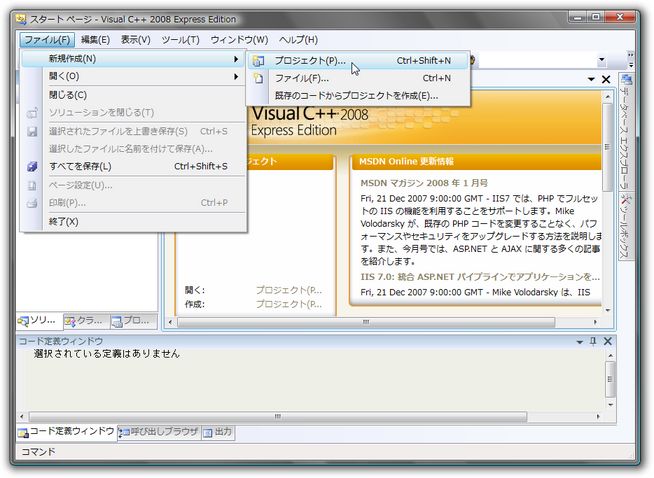This screenshot has width=654, height=478.
Task: Open the MSDN マガジン 2008 年 1 月号 link
Action: coord(424,183)
